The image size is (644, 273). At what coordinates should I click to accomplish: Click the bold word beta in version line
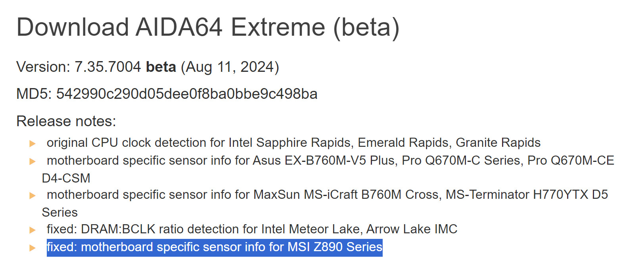[x=161, y=67]
